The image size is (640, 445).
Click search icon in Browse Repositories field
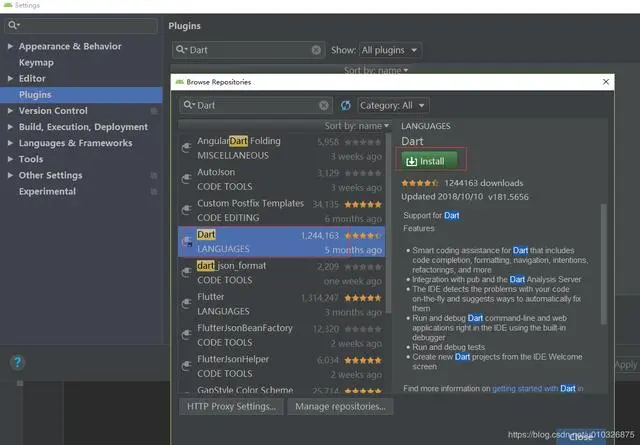(189, 105)
